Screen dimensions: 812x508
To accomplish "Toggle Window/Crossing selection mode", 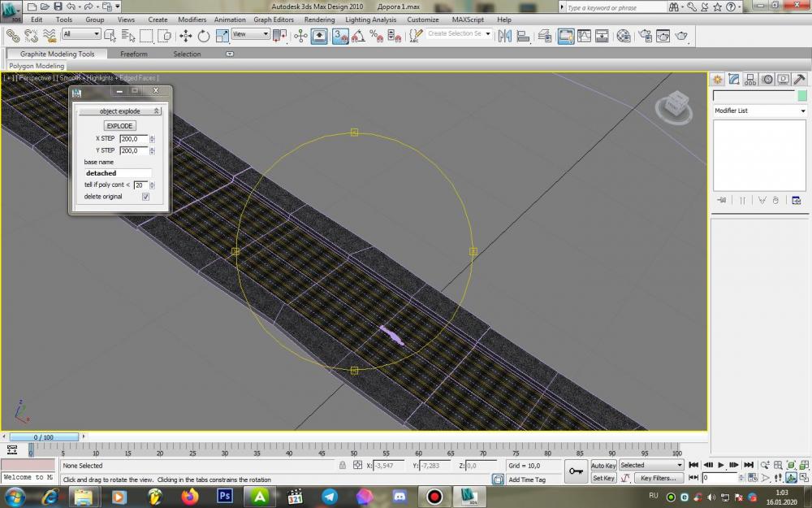I will coord(164,36).
